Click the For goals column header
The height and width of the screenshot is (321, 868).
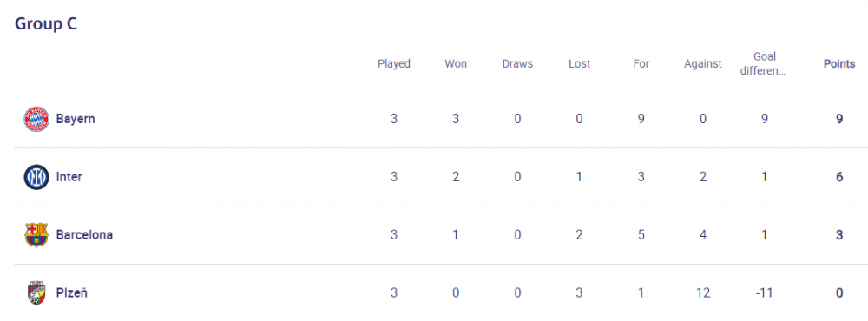[641, 63]
